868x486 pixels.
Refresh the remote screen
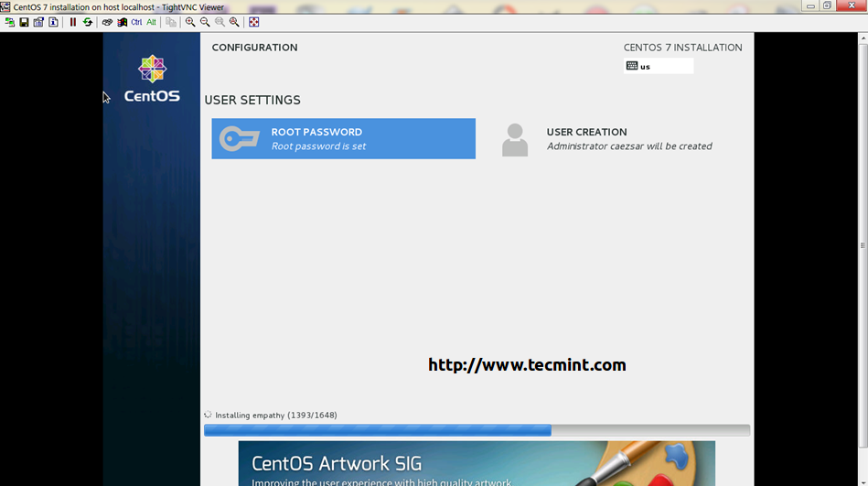point(88,22)
